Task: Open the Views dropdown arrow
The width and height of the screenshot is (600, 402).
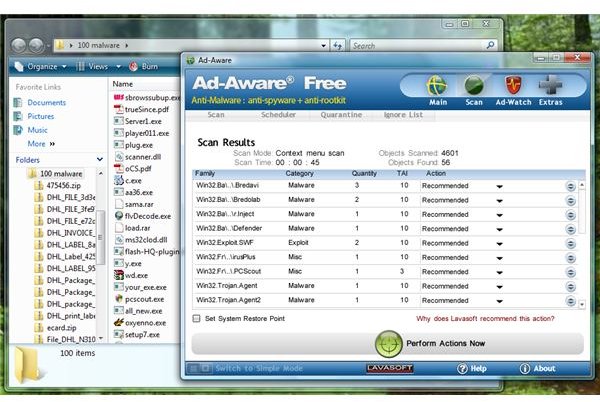Action: (x=119, y=67)
